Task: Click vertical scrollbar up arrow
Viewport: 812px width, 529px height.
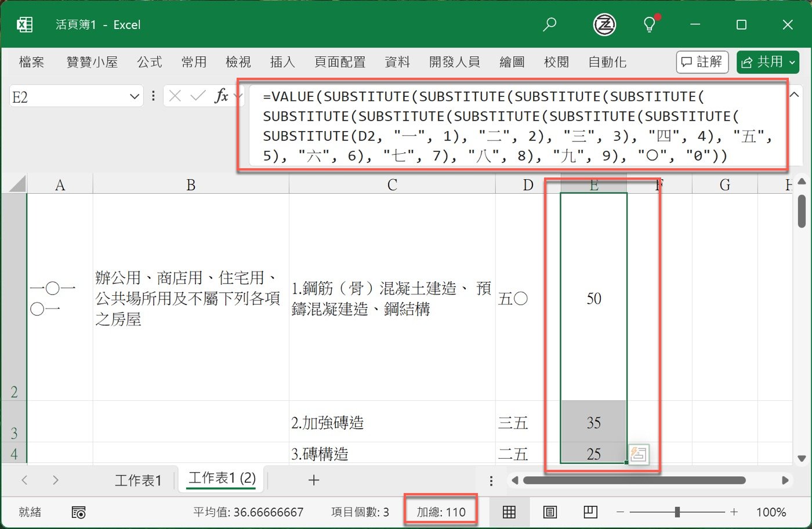Action: click(x=802, y=182)
